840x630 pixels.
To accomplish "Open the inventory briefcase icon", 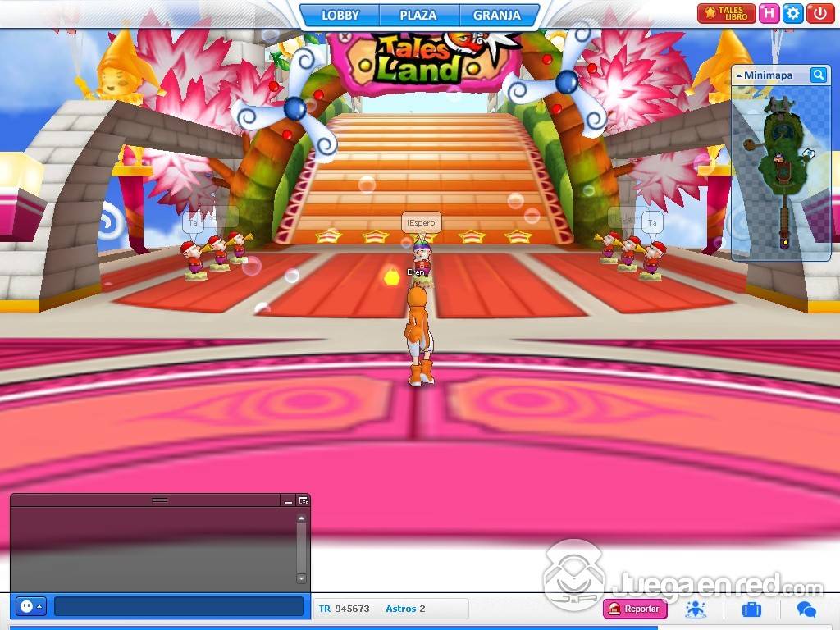I will pyautogui.click(x=751, y=609).
